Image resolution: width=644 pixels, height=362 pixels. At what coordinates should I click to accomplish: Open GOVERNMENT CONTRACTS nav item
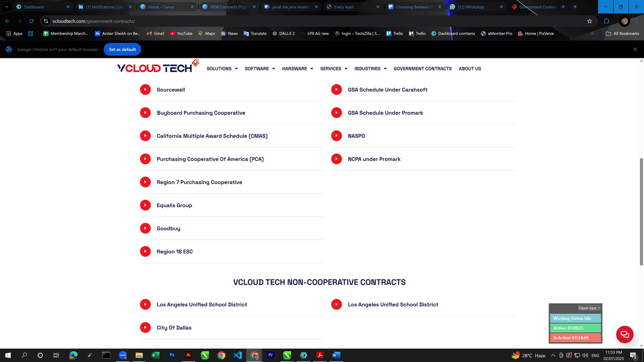(x=422, y=69)
